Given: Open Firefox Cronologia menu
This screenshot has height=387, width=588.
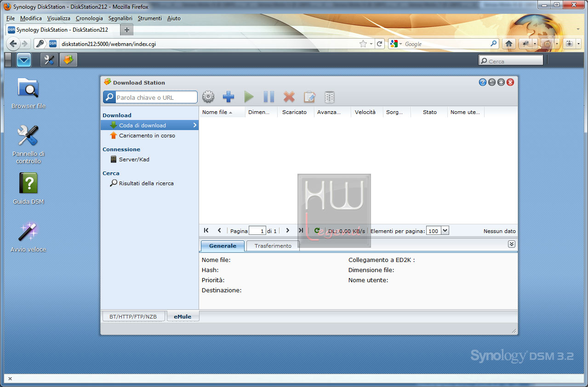Looking at the screenshot, I should [89, 18].
